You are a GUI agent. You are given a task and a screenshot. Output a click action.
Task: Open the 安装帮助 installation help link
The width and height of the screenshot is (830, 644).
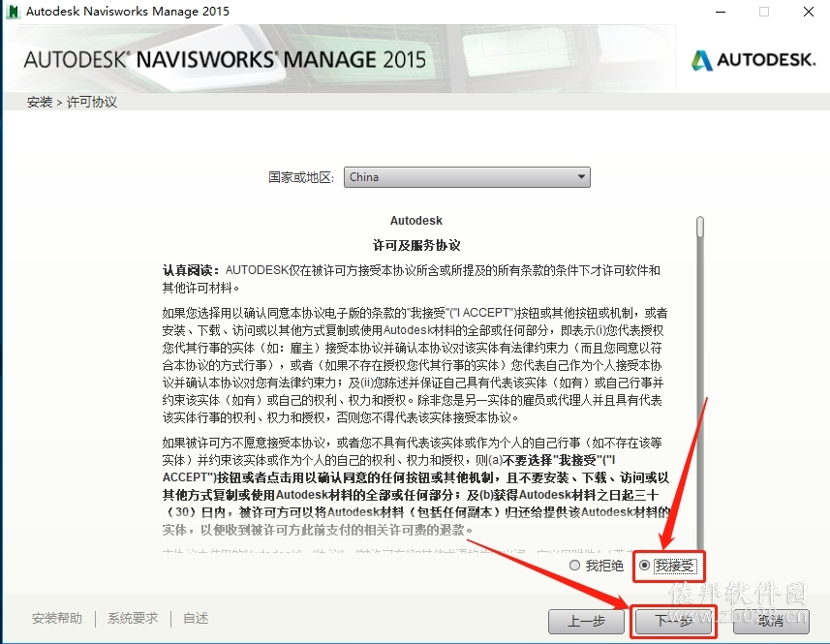(57, 618)
